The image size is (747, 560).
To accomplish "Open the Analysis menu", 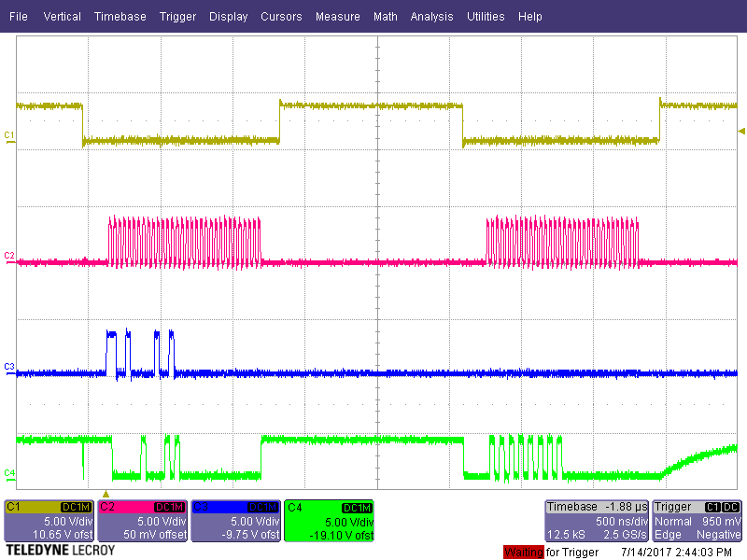I will [431, 16].
